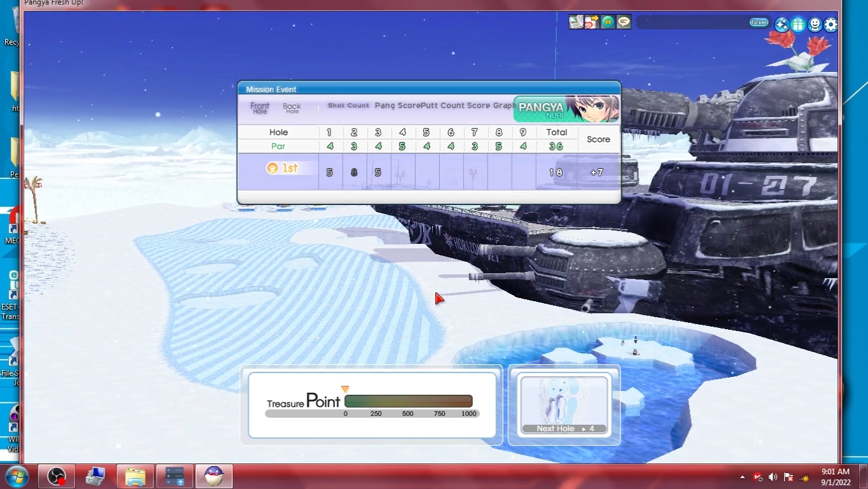
Task: Click the 1st place medal icon
Action: pos(272,168)
